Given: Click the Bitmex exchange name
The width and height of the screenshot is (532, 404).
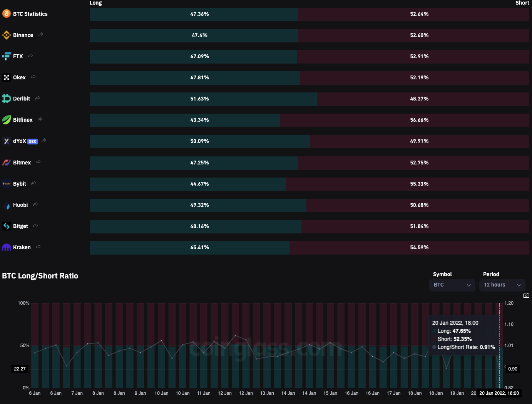Looking at the screenshot, I should [22, 163].
